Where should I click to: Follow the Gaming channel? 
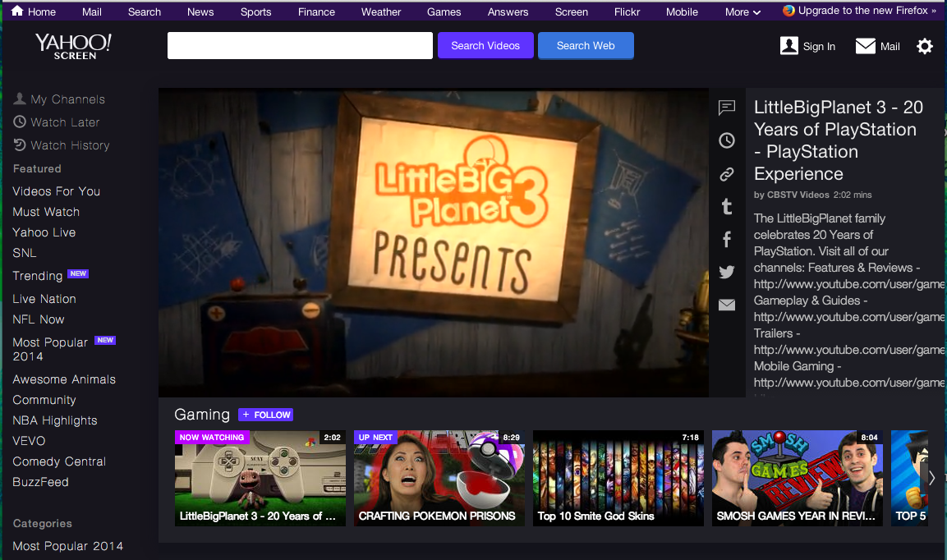click(266, 415)
